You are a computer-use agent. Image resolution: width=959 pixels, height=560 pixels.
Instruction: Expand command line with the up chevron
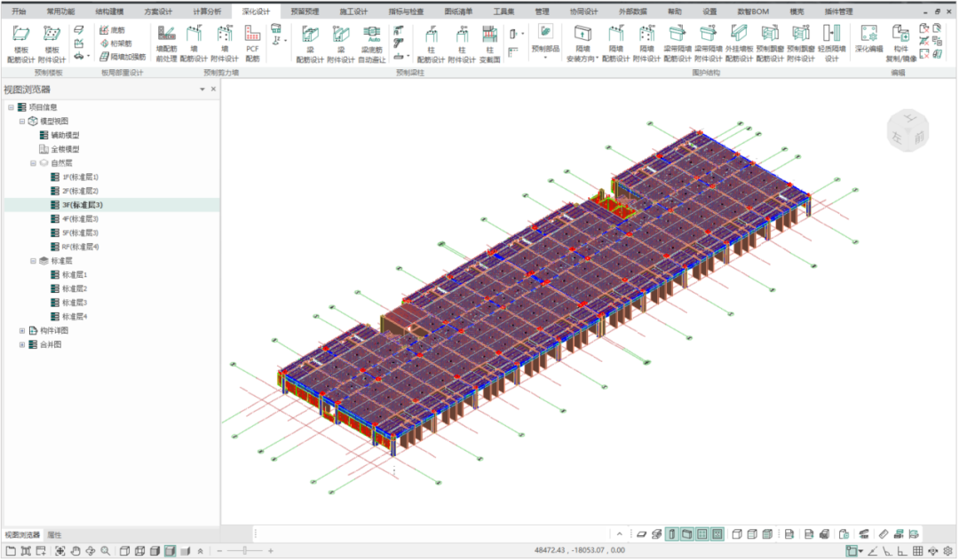pyautogui.click(x=620, y=534)
